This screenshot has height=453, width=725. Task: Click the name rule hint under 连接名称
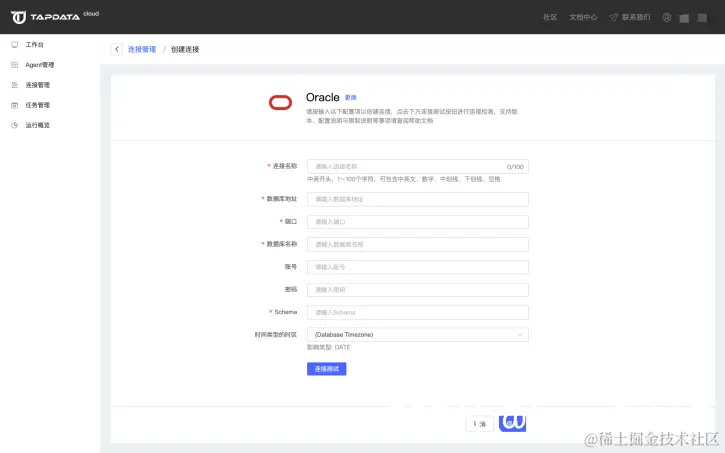(404, 179)
